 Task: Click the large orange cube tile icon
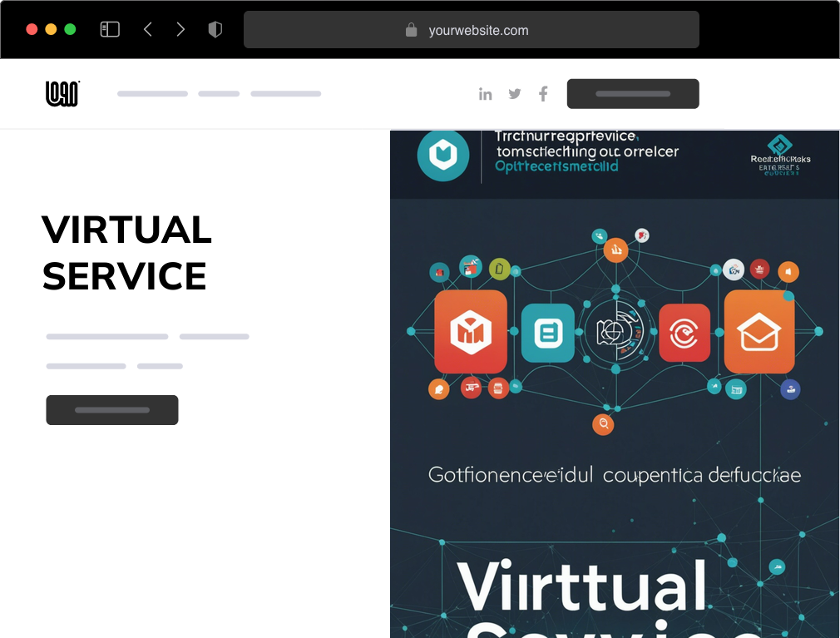pyautogui.click(x=471, y=332)
